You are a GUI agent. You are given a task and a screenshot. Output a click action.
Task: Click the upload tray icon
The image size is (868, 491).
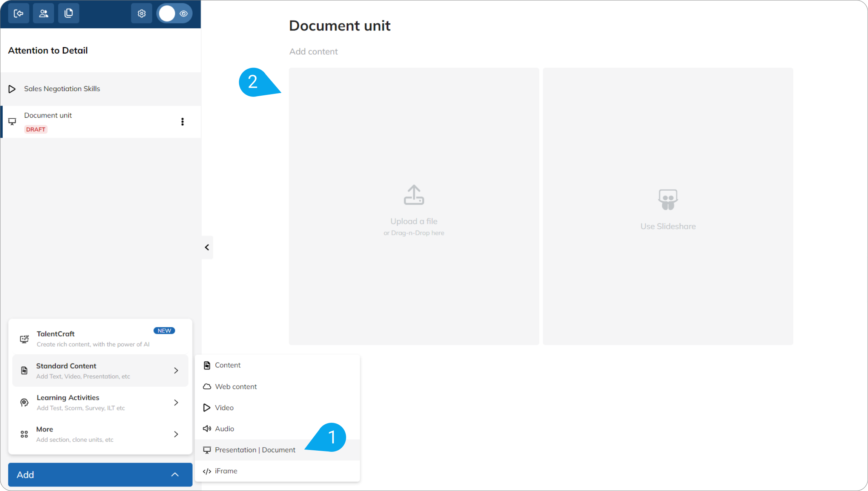click(x=414, y=195)
